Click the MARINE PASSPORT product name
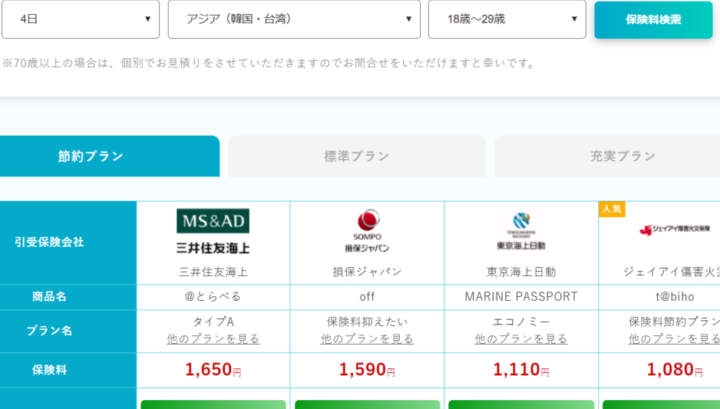 click(x=521, y=297)
